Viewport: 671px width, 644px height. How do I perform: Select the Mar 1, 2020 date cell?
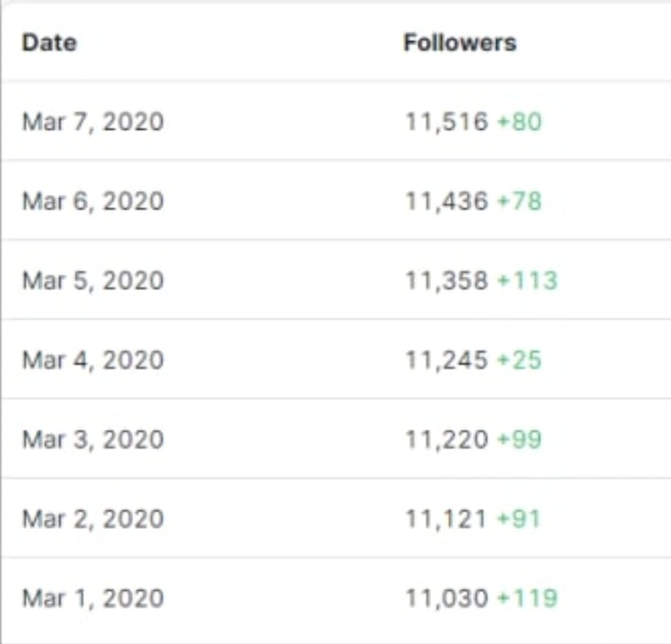(93, 599)
